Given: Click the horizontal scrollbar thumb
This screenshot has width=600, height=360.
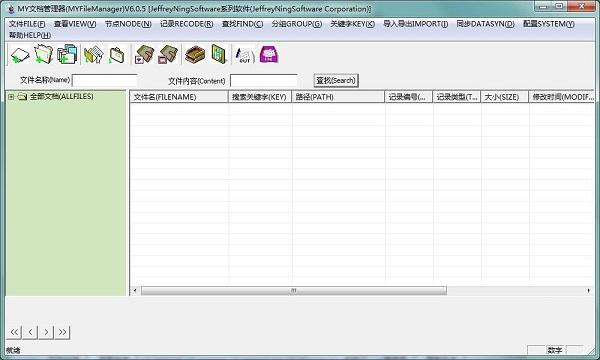Looking at the screenshot, I should (293, 291).
